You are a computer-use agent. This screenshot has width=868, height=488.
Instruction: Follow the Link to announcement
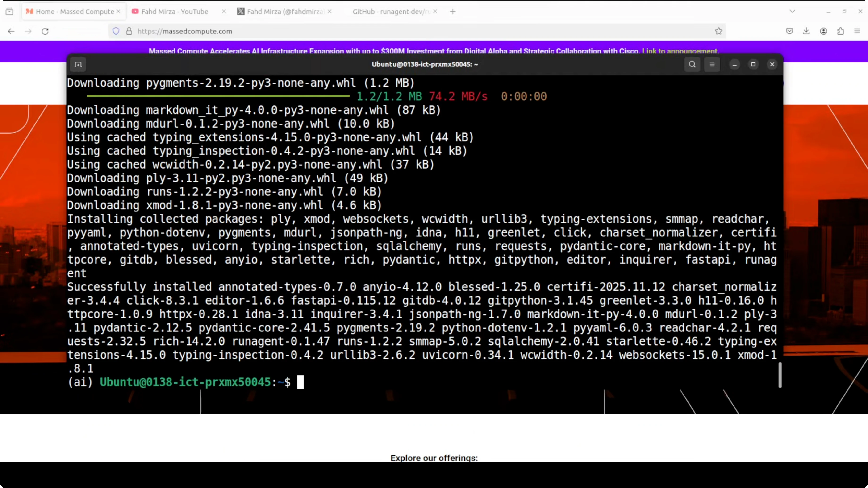(680, 51)
